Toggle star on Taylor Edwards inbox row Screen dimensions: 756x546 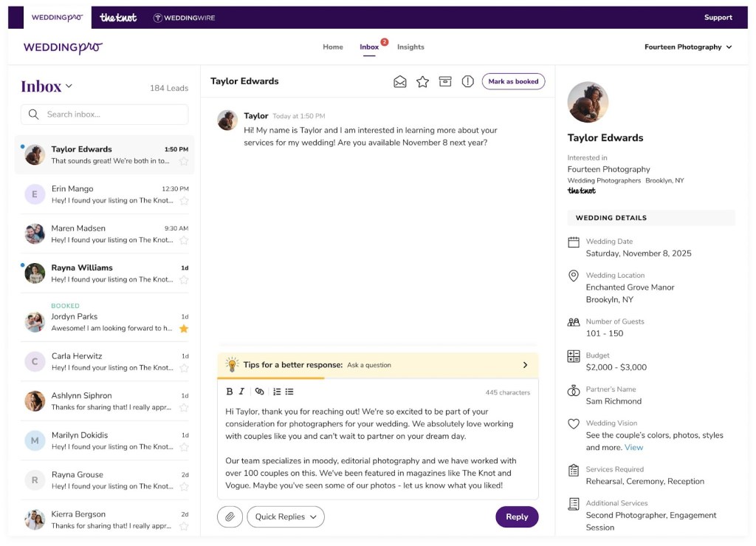point(184,161)
